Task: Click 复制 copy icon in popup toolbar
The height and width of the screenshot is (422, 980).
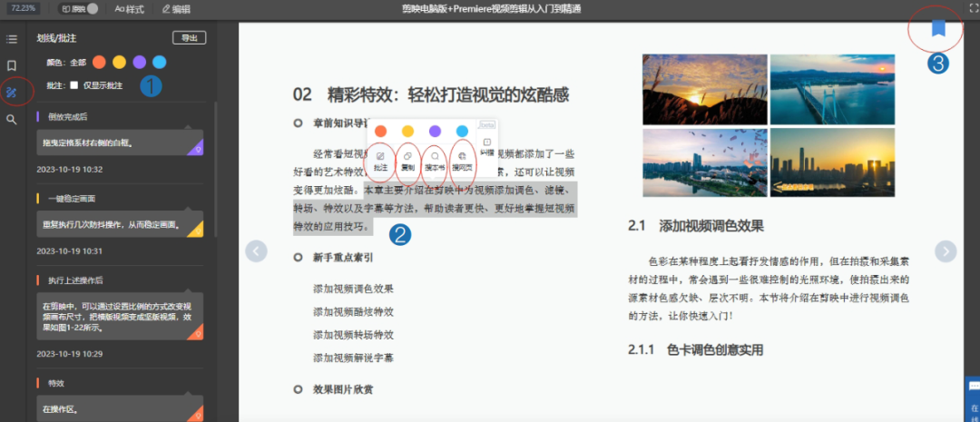Action: pos(408,162)
